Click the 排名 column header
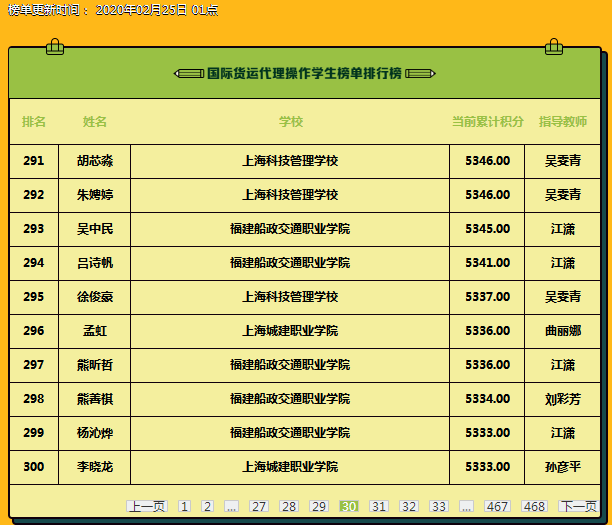 pyautogui.click(x=34, y=122)
